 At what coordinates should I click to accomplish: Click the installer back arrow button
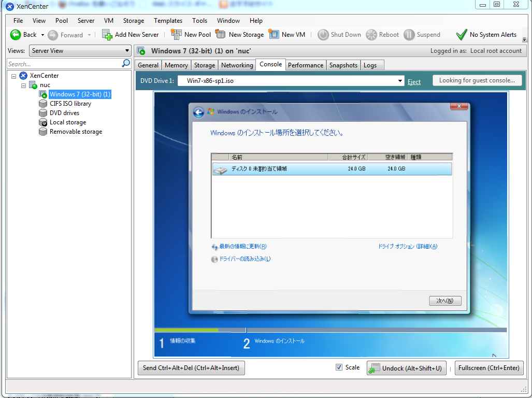pos(198,112)
